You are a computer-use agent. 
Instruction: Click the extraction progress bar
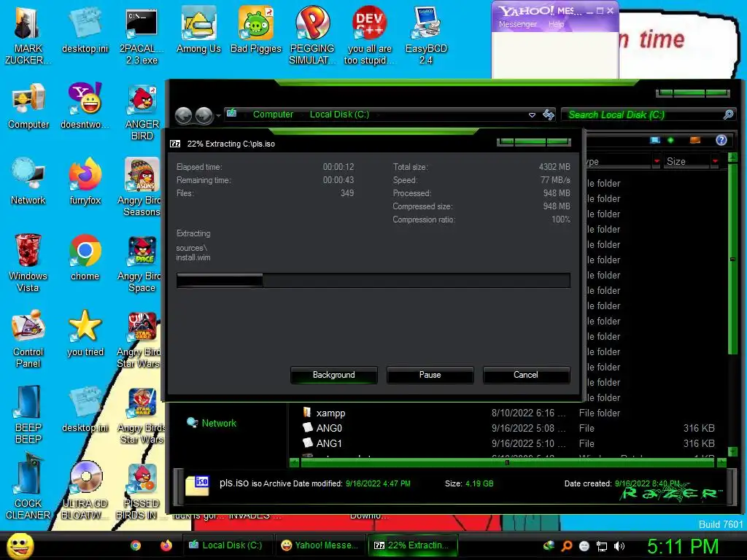[x=373, y=281]
